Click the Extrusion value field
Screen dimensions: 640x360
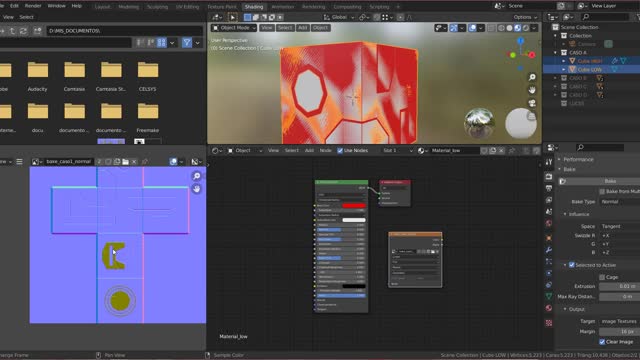(x=620, y=287)
